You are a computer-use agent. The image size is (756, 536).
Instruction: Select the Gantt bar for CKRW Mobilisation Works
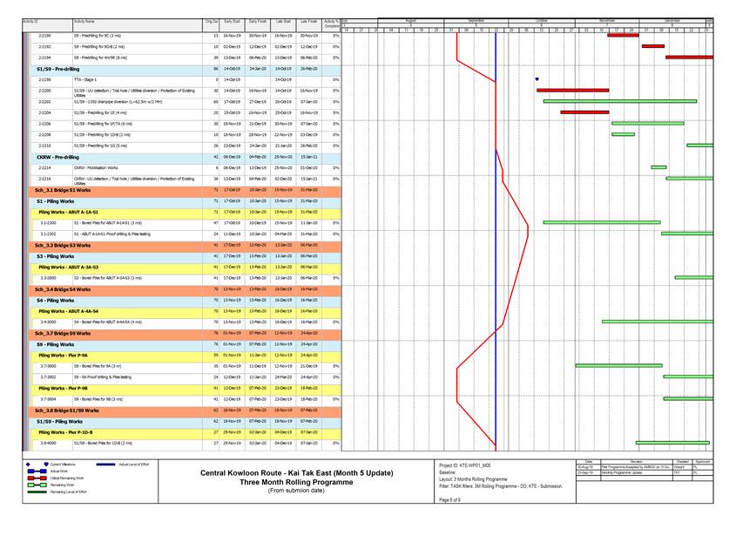coord(658,166)
